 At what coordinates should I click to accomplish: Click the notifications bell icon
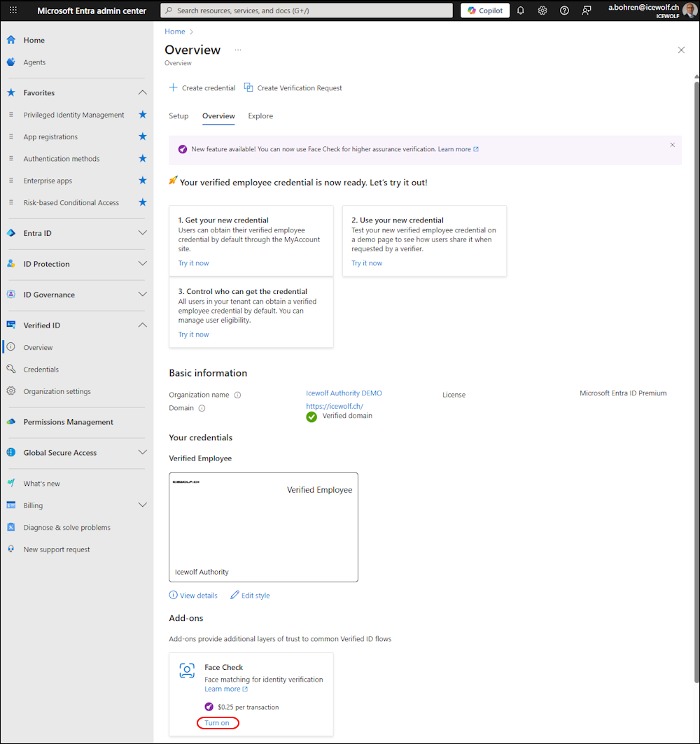[521, 10]
